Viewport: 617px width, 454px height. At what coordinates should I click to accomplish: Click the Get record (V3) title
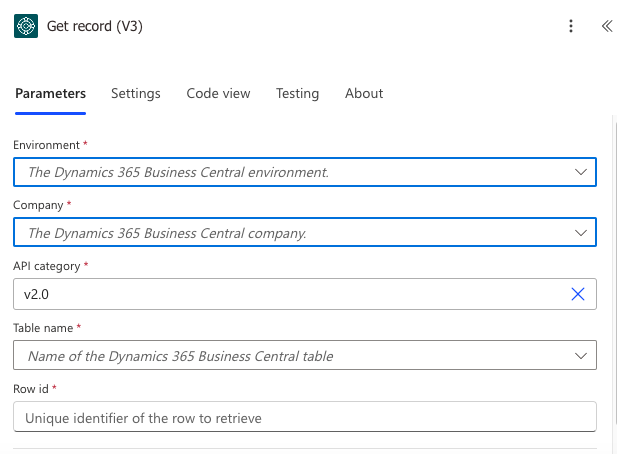coord(95,26)
